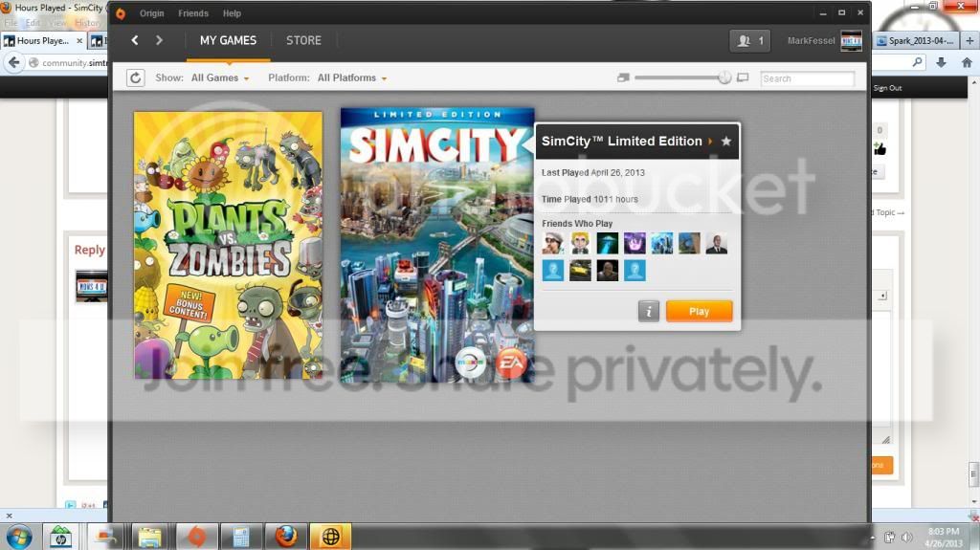Click the Sign Out link in the browser page

[x=887, y=88]
